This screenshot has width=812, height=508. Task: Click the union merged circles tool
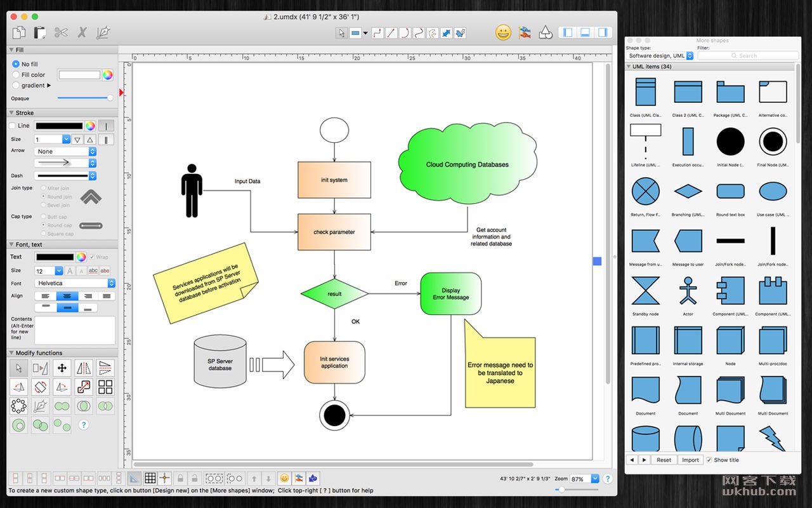tap(62, 406)
